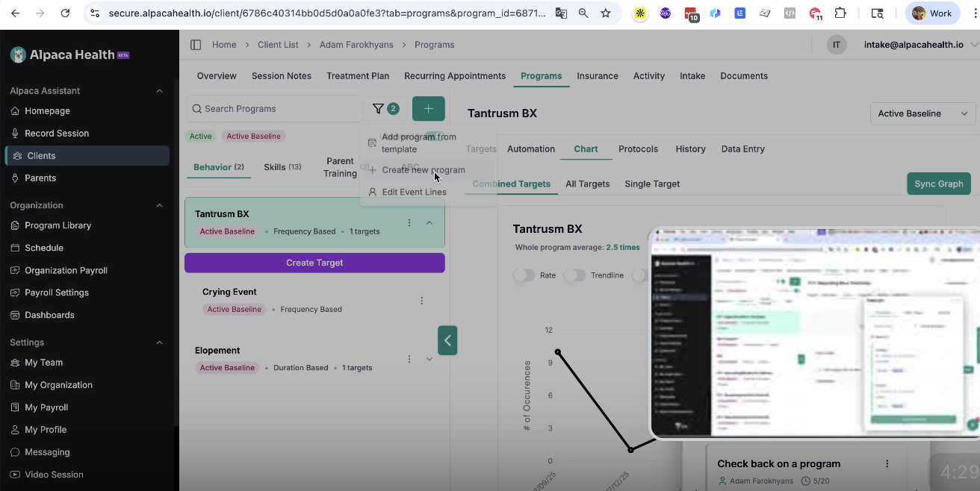This screenshot has width=980, height=491.
Task: Toggle the Rate switch
Action: pyautogui.click(x=524, y=275)
